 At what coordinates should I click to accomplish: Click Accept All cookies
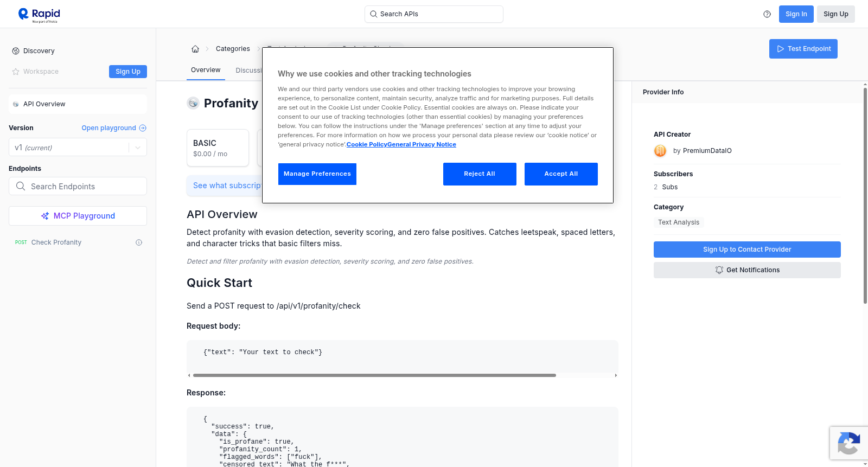point(561,174)
